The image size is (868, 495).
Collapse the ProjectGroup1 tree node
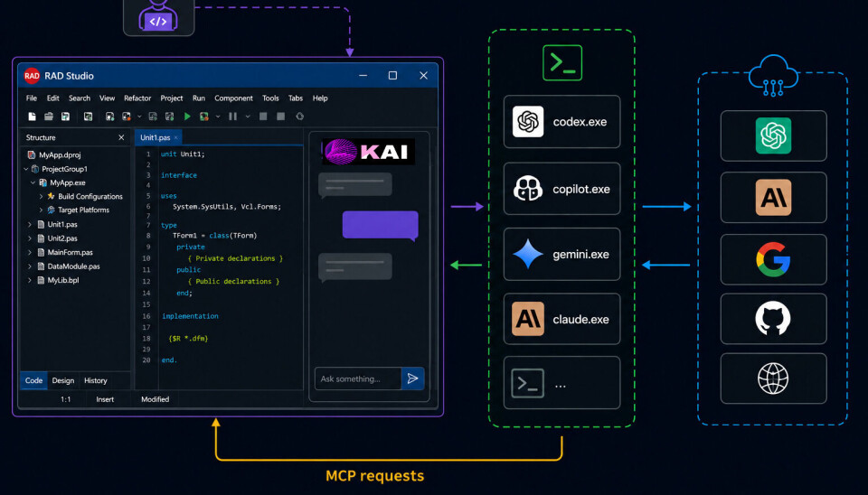26,169
